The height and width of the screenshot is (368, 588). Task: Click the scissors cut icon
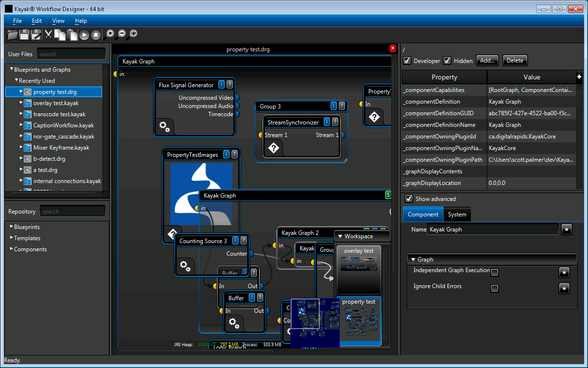click(x=48, y=34)
